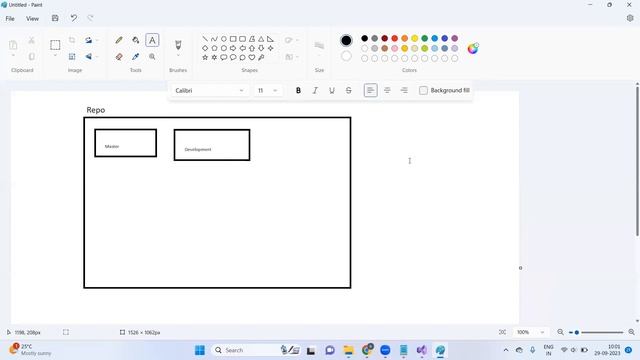Image resolution: width=640 pixels, height=360 pixels.
Task: Click the Undo arrow
Action: [x=73, y=18]
